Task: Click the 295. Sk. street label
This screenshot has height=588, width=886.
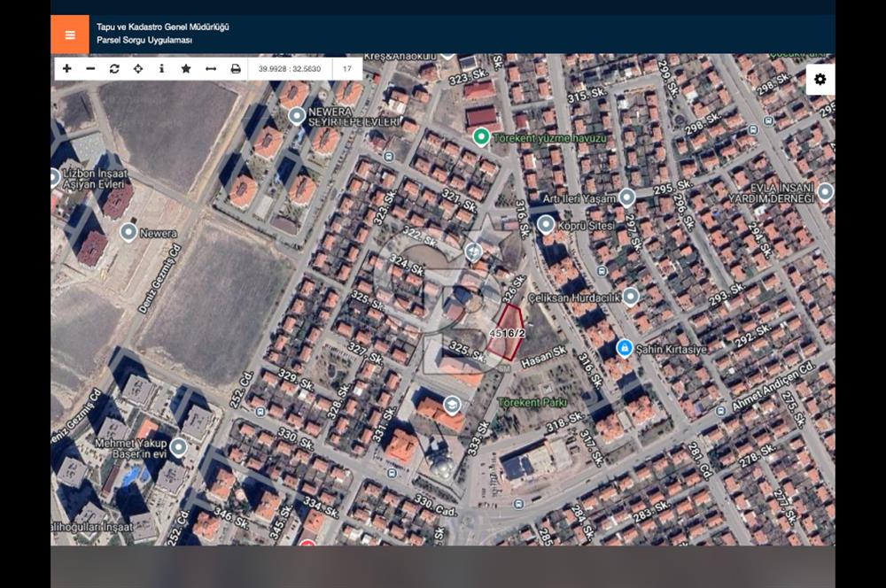Action: tap(673, 188)
